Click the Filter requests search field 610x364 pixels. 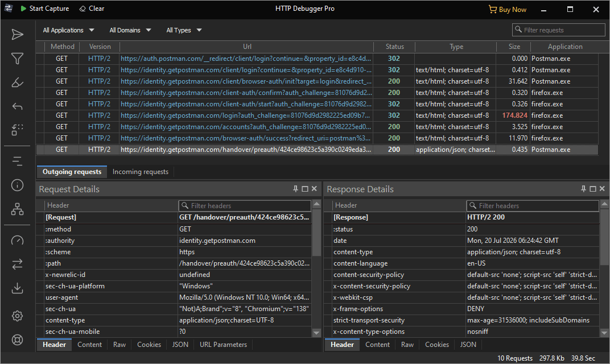[x=559, y=30]
